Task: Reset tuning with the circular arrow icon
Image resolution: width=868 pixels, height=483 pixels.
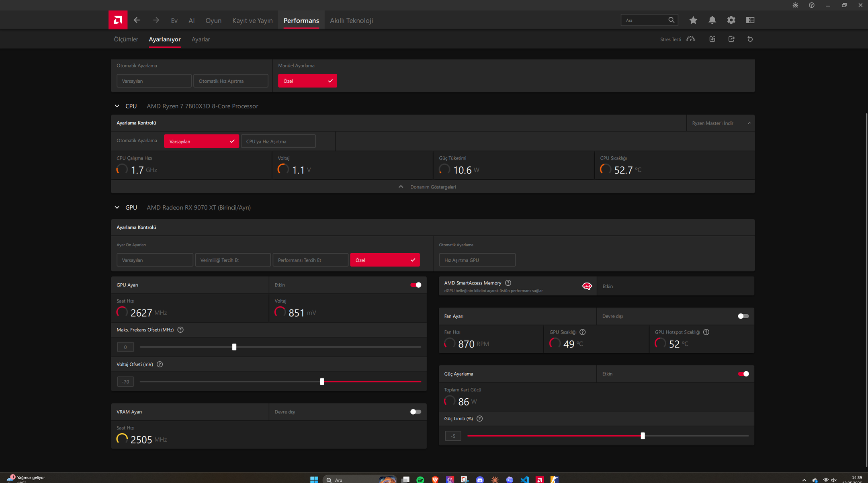Action: click(750, 39)
